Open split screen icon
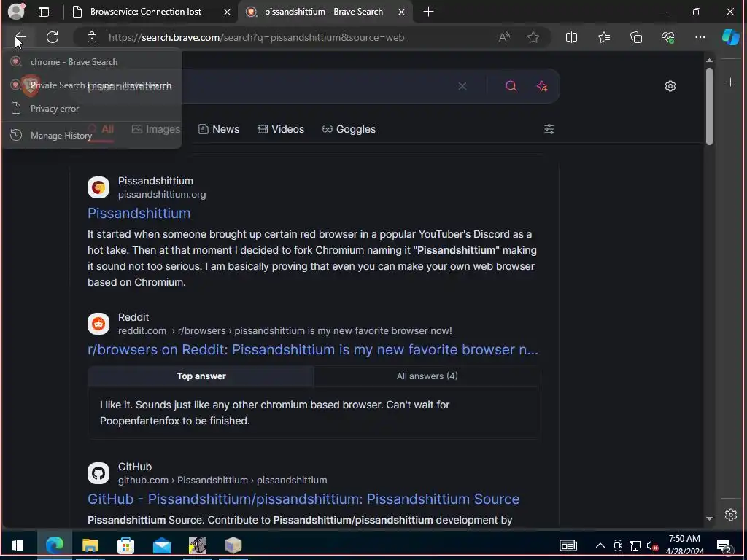Viewport: 747px width, 560px height. click(571, 37)
